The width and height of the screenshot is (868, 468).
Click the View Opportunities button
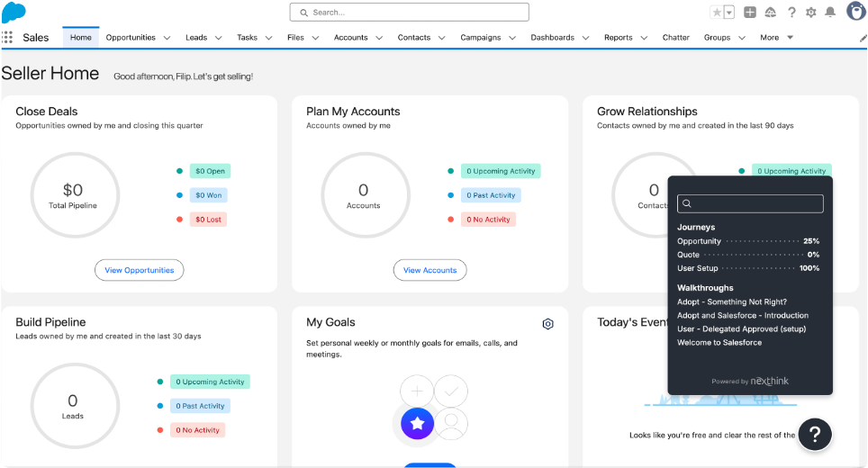139,270
